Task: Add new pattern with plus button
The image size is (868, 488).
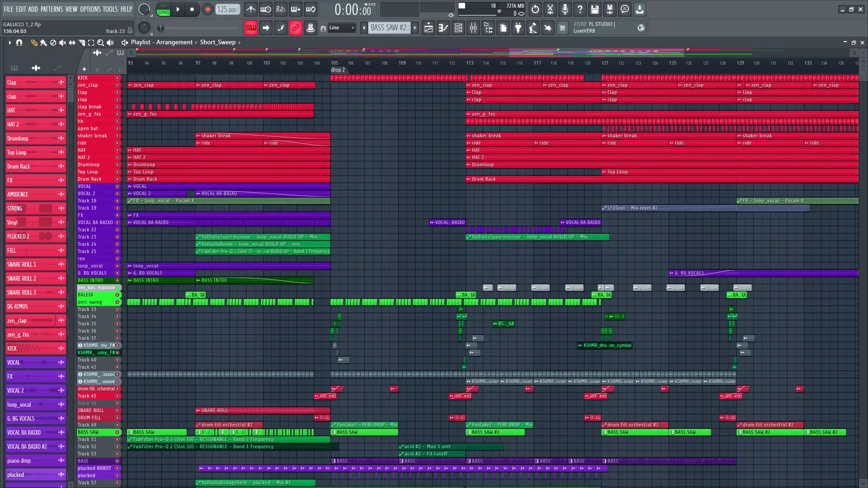Action: point(415,28)
